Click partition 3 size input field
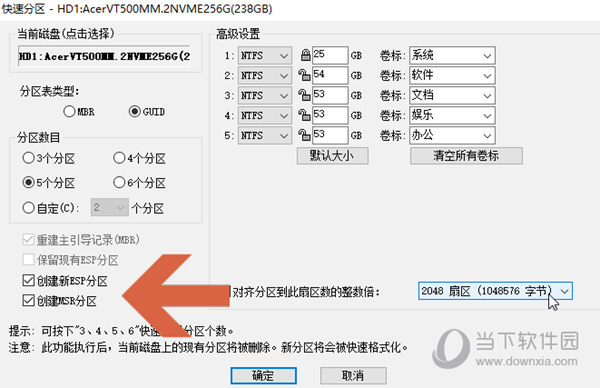This screenshot has width=600, height=388. click(x=330, y=95)
